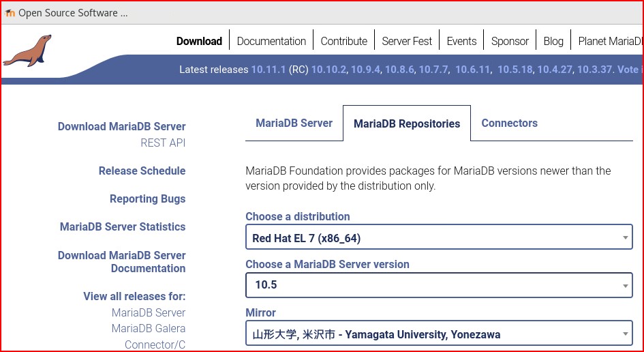Open the Connector/C releases link

pos(155,344)
